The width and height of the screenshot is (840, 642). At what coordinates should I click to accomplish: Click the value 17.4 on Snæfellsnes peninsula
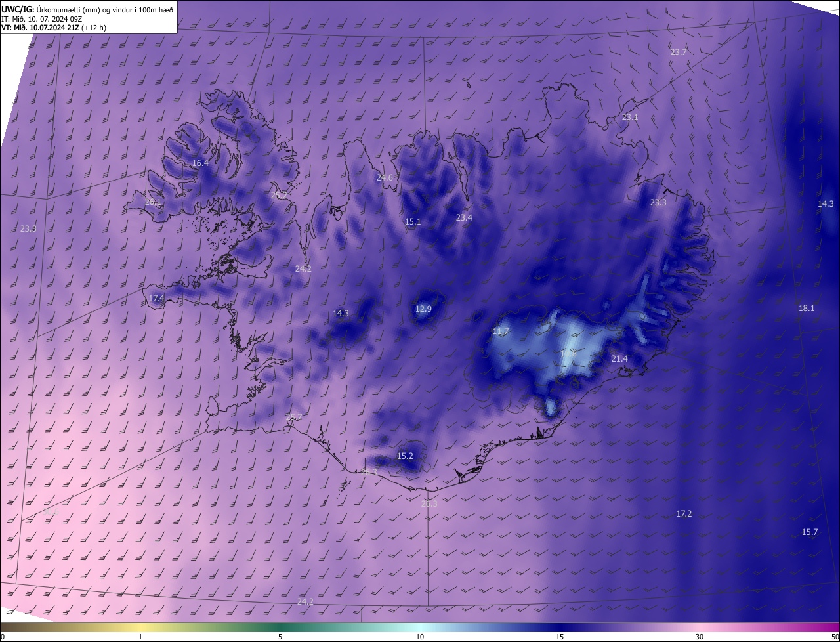[156, 298]
